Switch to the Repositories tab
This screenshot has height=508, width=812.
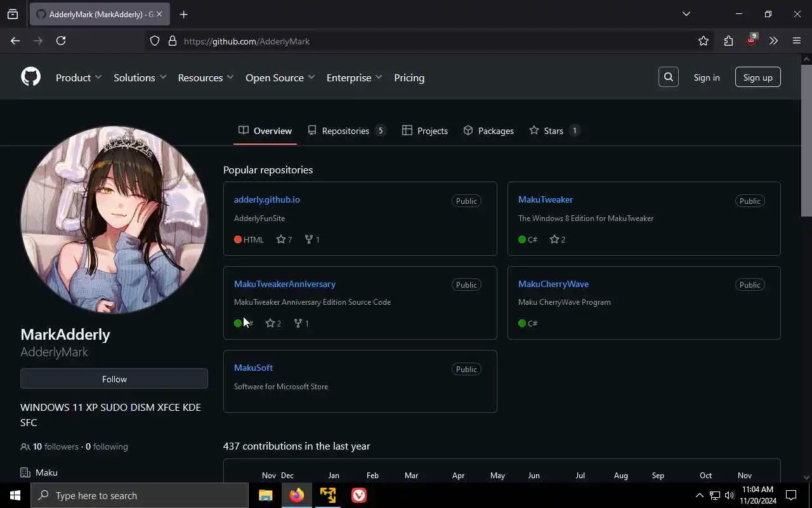tap(346, 130)
